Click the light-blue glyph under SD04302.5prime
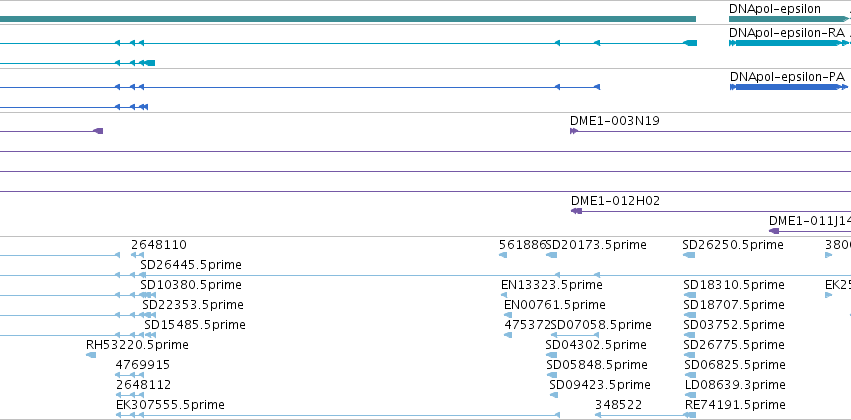Image resolution: width=851 pixels, height=420 pixels. pos(551,355)
